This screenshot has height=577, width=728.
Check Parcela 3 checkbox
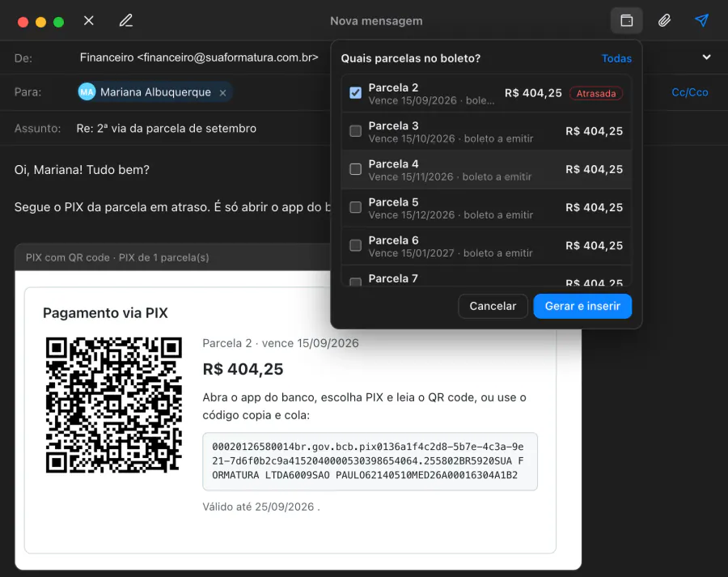[356, 131]
